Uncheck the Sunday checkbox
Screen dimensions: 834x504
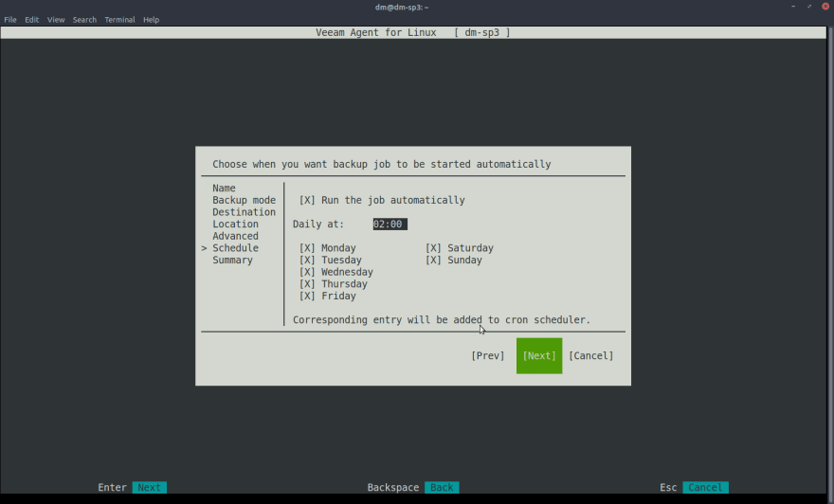tap(433, 260)
